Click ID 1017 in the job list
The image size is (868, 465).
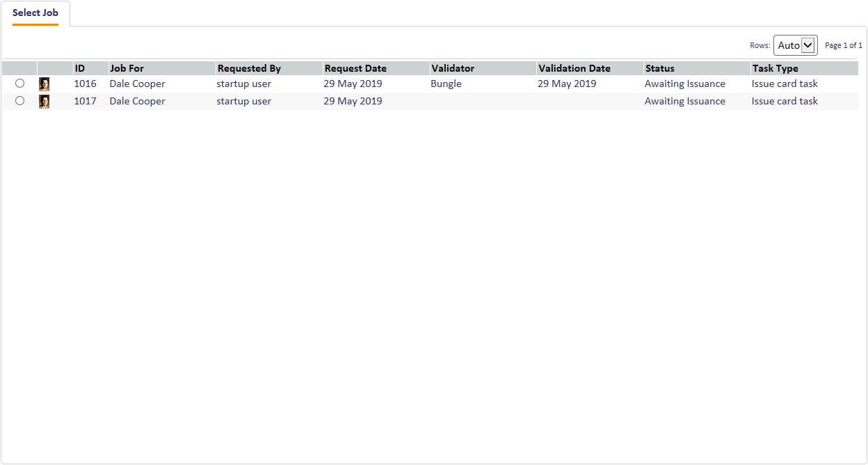tap(85, 101)
